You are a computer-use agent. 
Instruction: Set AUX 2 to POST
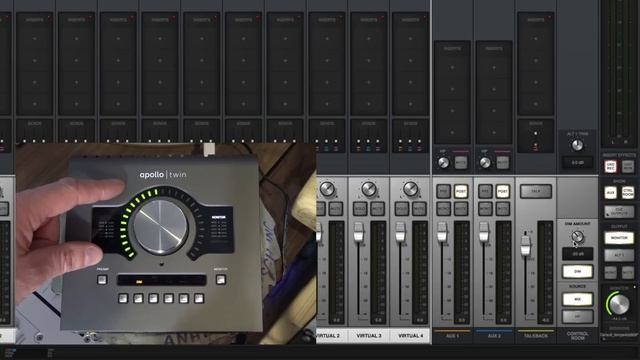[502, 191]
